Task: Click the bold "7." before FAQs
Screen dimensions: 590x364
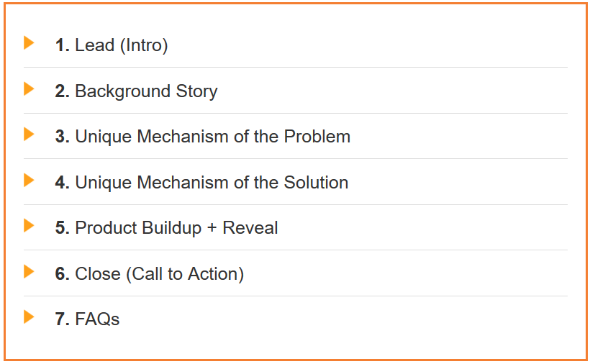Action: coord(63,319)
